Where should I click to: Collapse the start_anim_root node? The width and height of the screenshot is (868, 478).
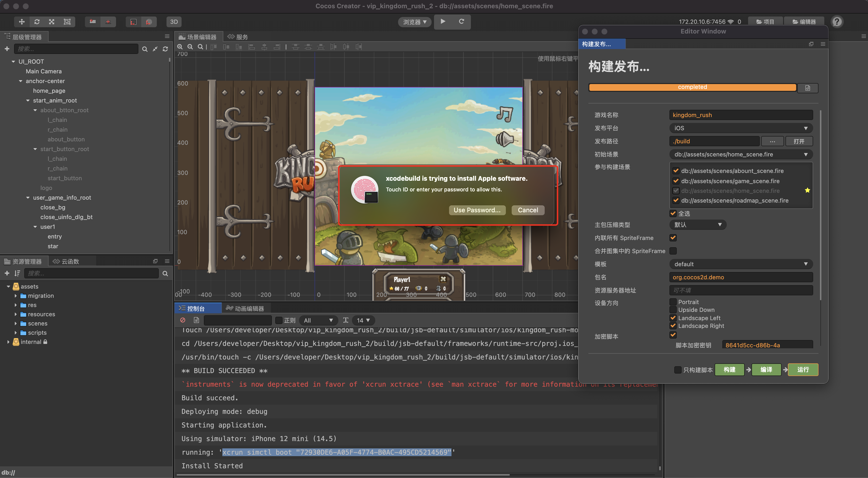point(28,101)
